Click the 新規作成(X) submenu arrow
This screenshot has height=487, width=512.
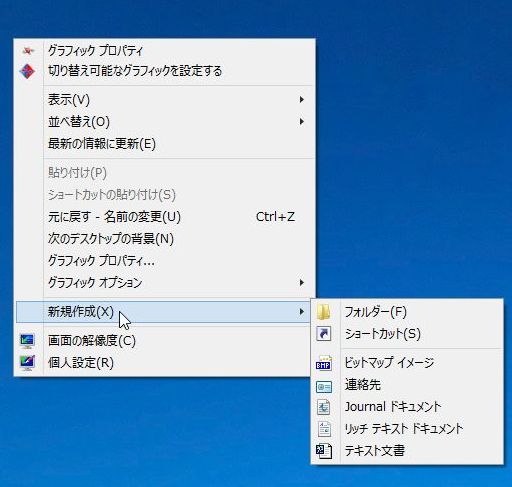(x=302, y=312)
